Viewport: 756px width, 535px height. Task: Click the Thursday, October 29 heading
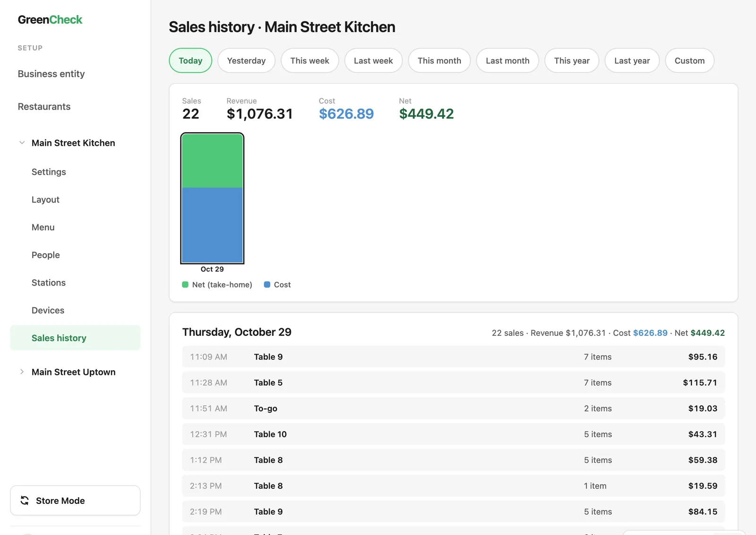237,332
